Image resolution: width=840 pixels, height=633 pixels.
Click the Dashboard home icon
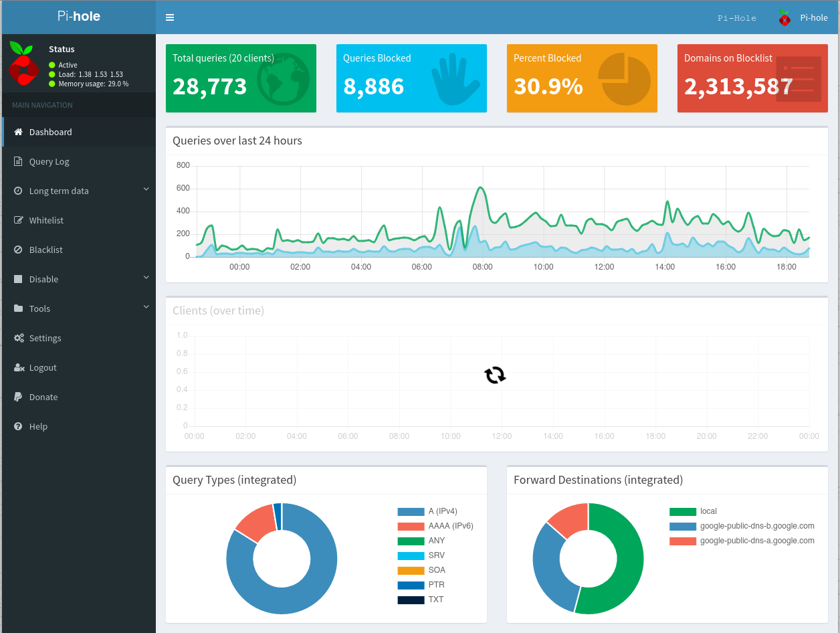click(19, 132)
